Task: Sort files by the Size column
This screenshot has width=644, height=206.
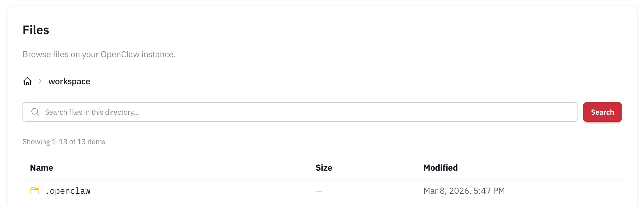Action: [x=324, y=168]
